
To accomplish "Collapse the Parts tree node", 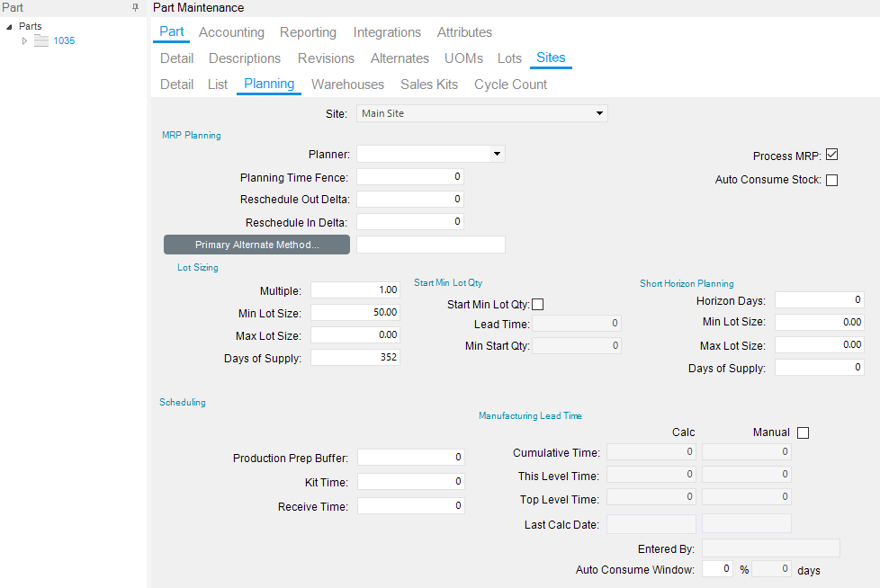I will (x=9, y=27).
